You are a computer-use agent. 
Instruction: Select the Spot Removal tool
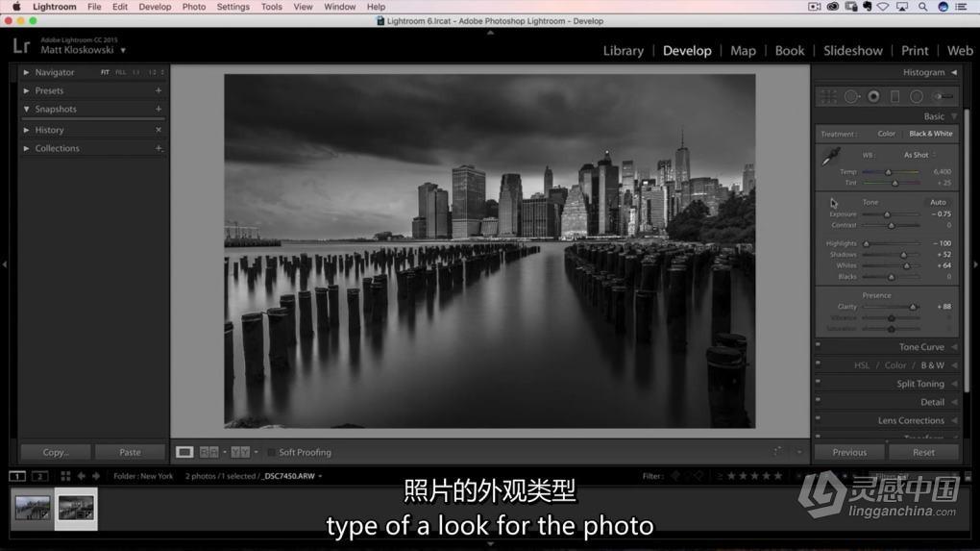tap(851, 96)
